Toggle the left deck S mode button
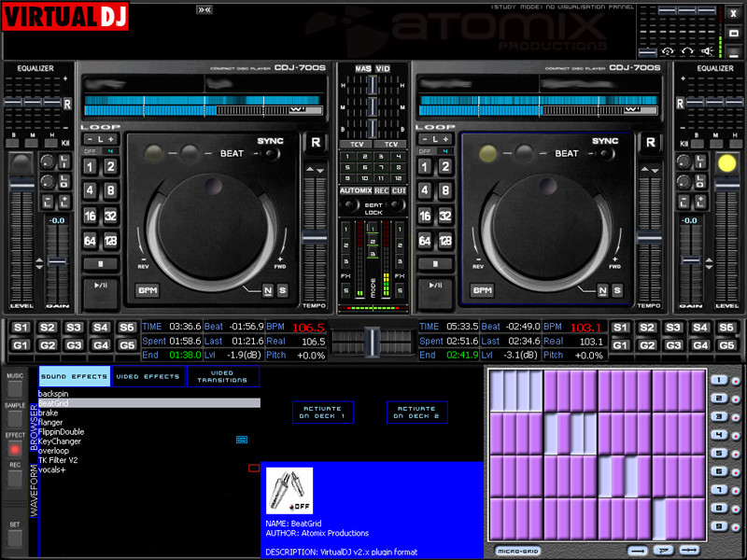The width and height of the screenshot is (747, 560). pyautogui.click(x=283, y=290)
